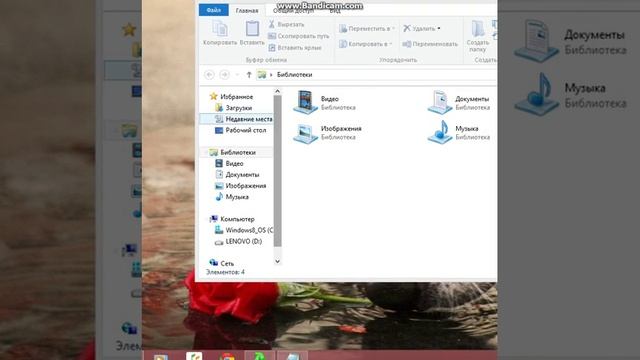Open the LENOVO (D:) drive
The width and height of the screenshot is (640, 360).
click(238, 241)
